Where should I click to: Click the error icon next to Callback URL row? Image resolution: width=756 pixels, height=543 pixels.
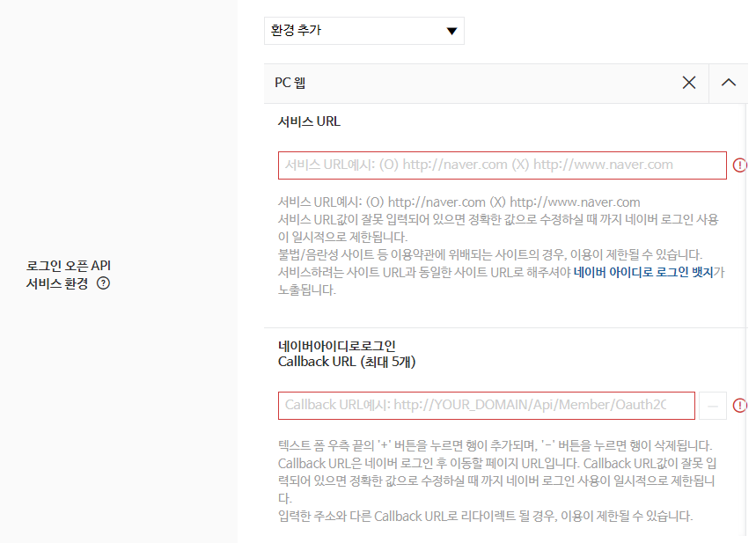point(739,406)
